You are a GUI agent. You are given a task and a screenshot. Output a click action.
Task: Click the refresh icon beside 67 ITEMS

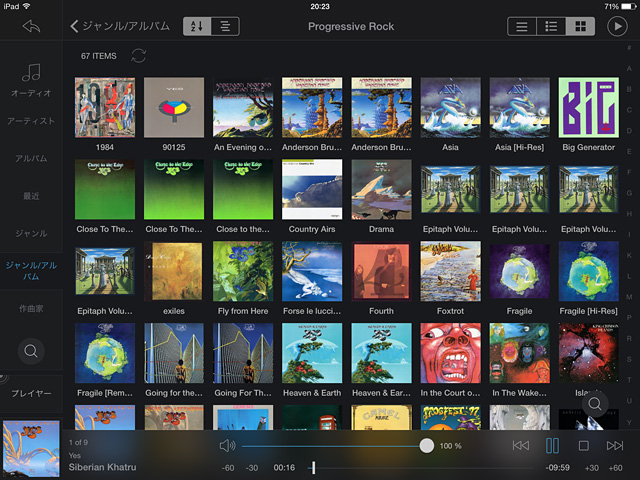(x=138, y=56)
